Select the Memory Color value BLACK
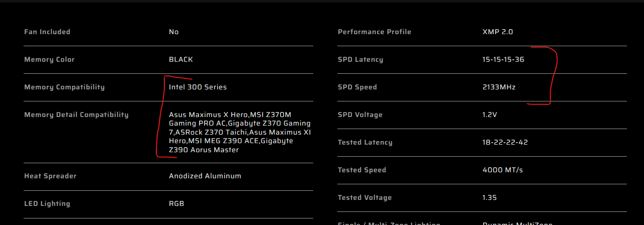Viewport: 644px width, 225px height. click(x=181, y=59)
